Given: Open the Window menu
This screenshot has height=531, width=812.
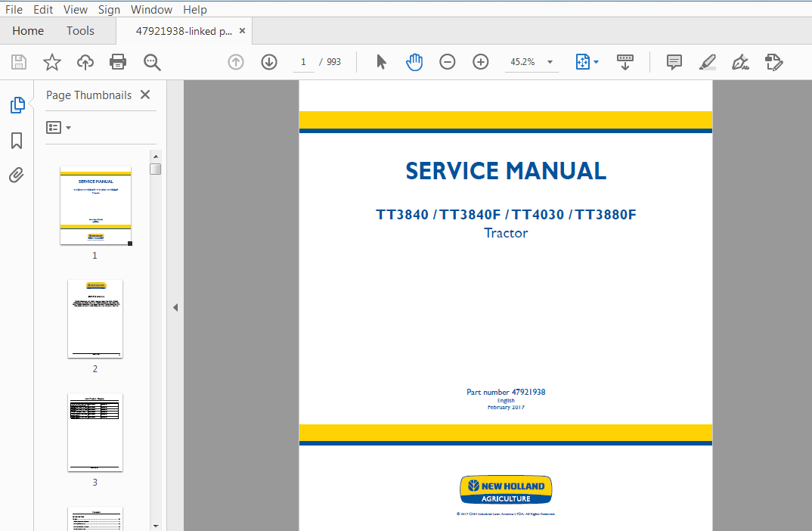Looking at the screenshot, I should coord(152,9).
